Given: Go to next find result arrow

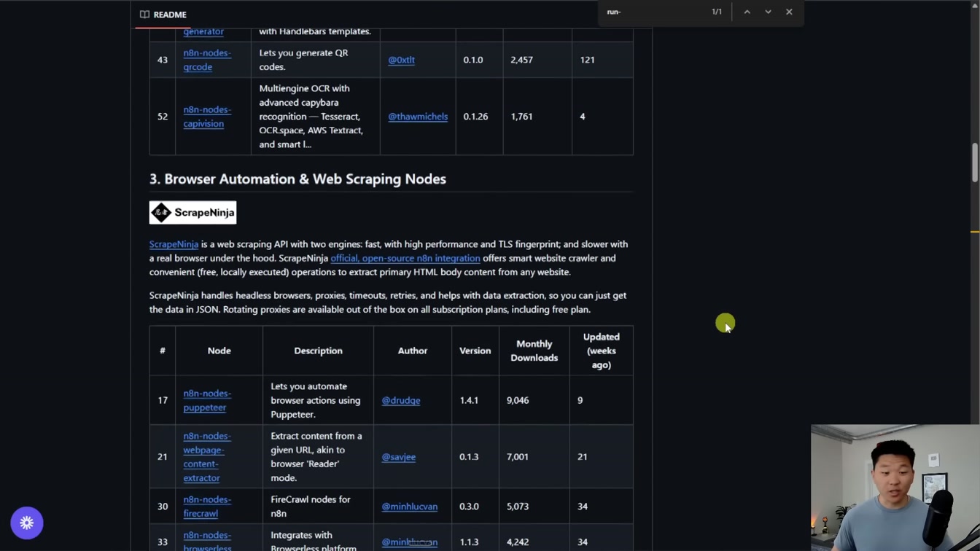Looking at the screenshot, I should pyautogui.click(x=768, y=12).
